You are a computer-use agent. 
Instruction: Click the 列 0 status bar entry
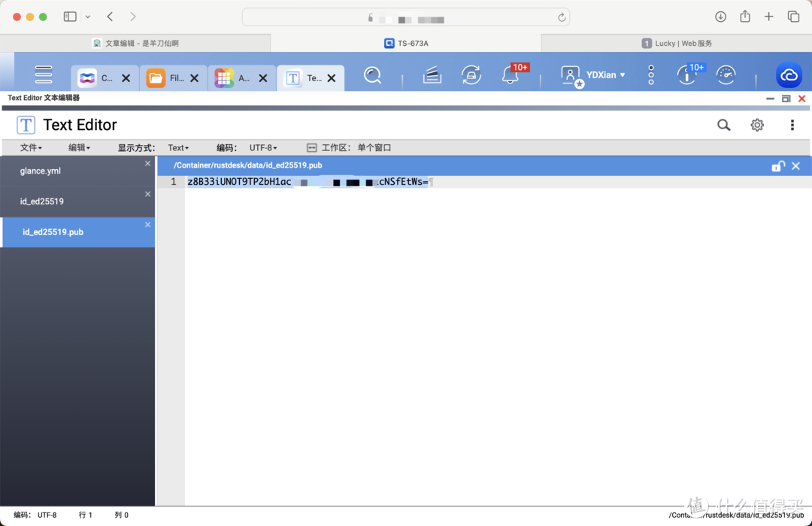pyautogui.click(x=121, y=515)
